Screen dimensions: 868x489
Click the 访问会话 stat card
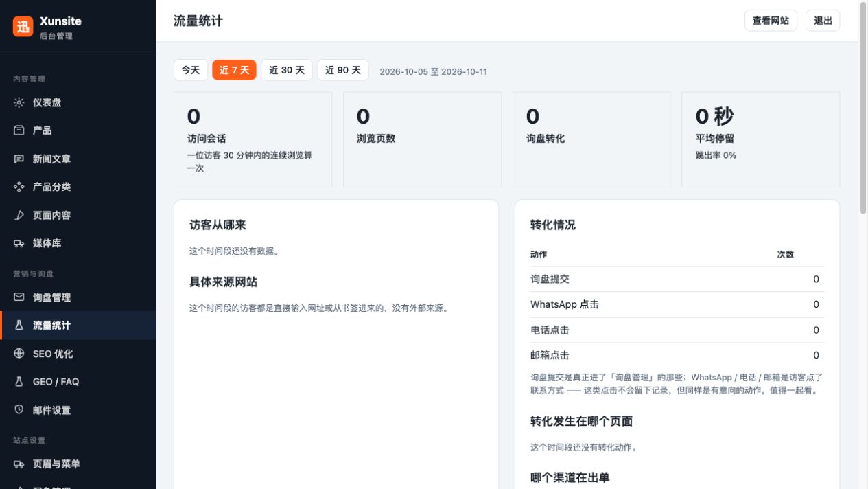click(253, 139)
